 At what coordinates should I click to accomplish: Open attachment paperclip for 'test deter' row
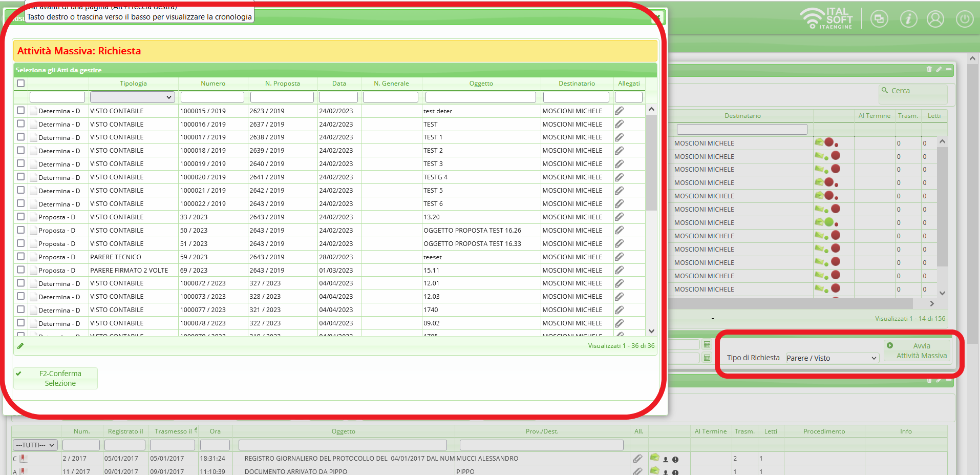pyautogui.click(x=620, y=111)
